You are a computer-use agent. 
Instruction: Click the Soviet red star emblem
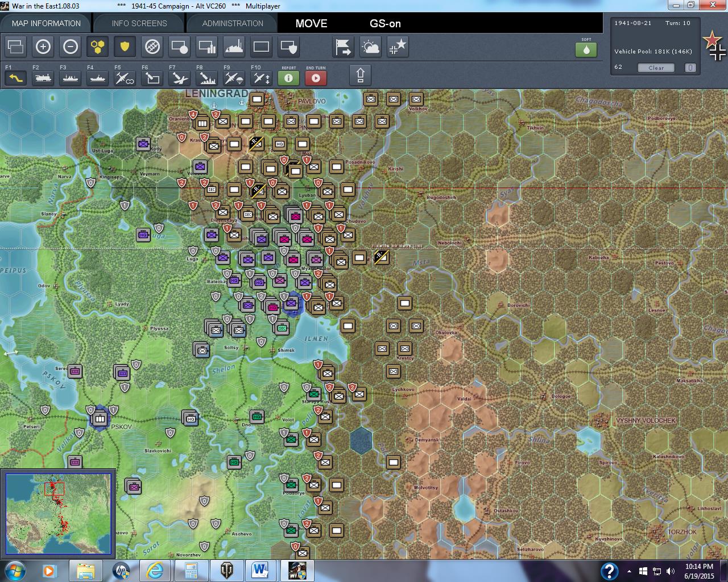[711, 40]
